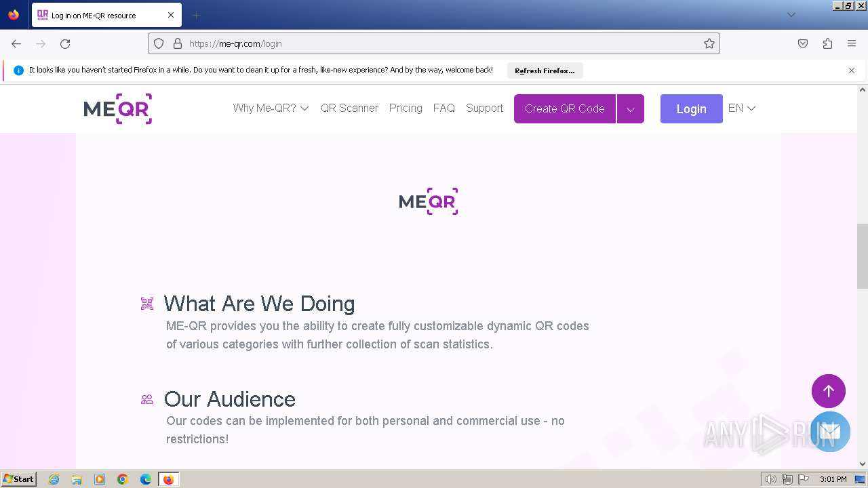Close the Log in on ME-QR tab

[171, 15]
